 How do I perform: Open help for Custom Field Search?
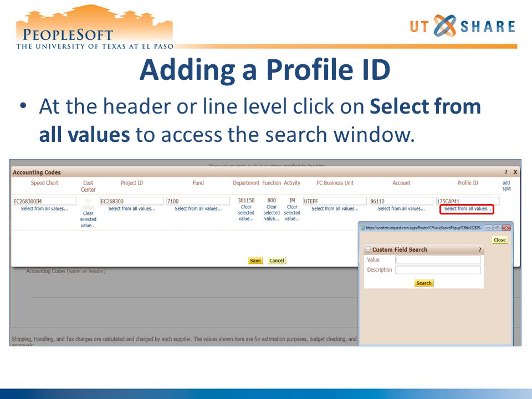(x=480, y=250)
